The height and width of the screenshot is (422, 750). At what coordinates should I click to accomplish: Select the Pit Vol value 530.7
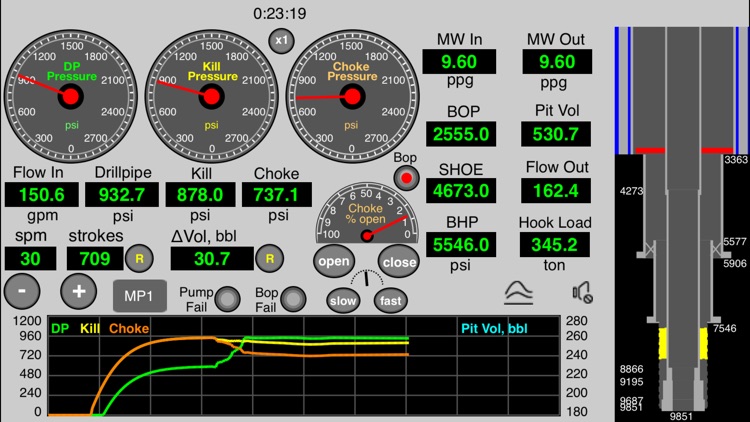click(556, 134)
